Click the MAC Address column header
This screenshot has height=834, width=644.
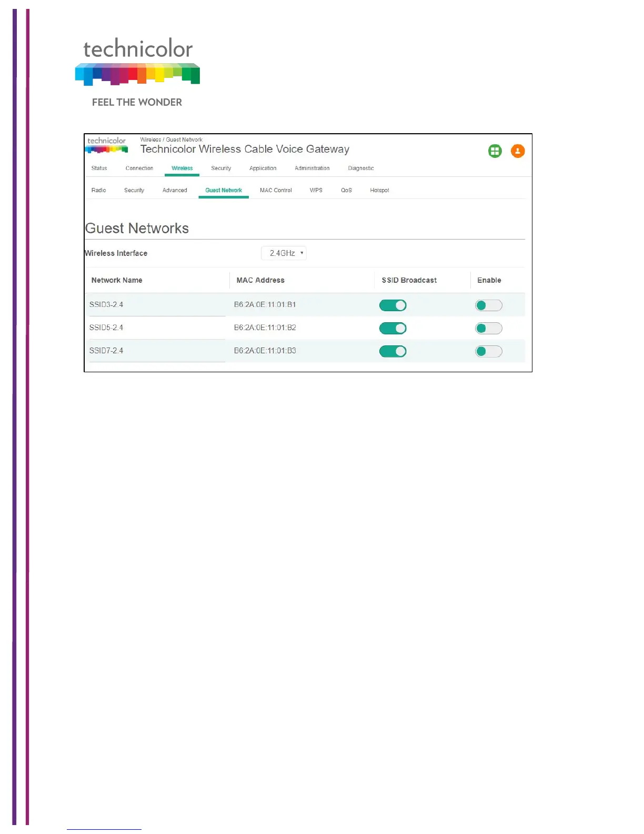pos(260,281)
